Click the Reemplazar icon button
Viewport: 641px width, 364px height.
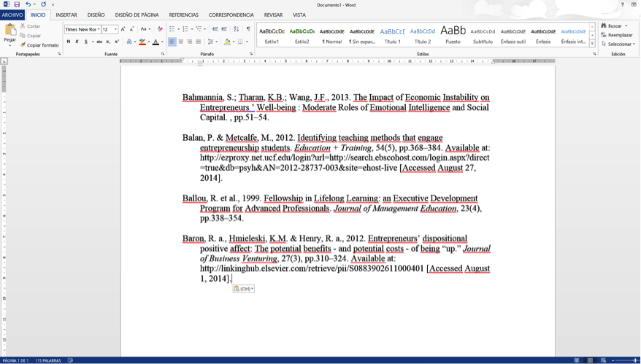(617, 35)
